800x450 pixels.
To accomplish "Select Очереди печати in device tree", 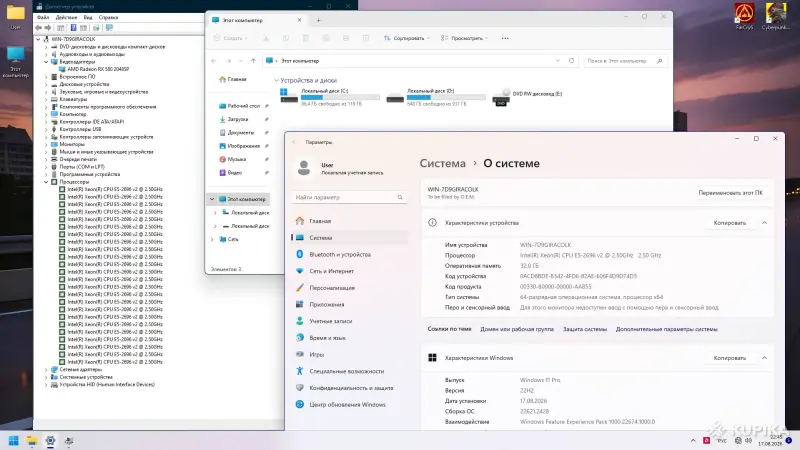I will 78,159.
